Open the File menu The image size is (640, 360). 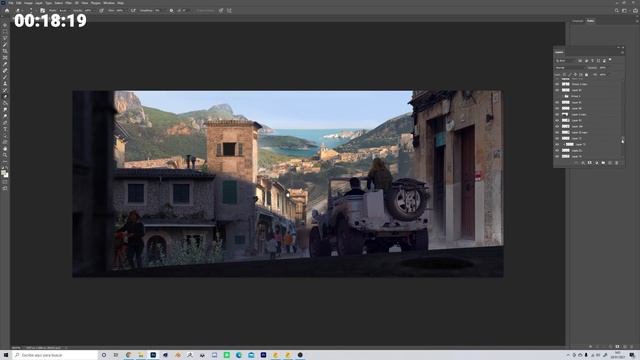click(x=11, y=3)
